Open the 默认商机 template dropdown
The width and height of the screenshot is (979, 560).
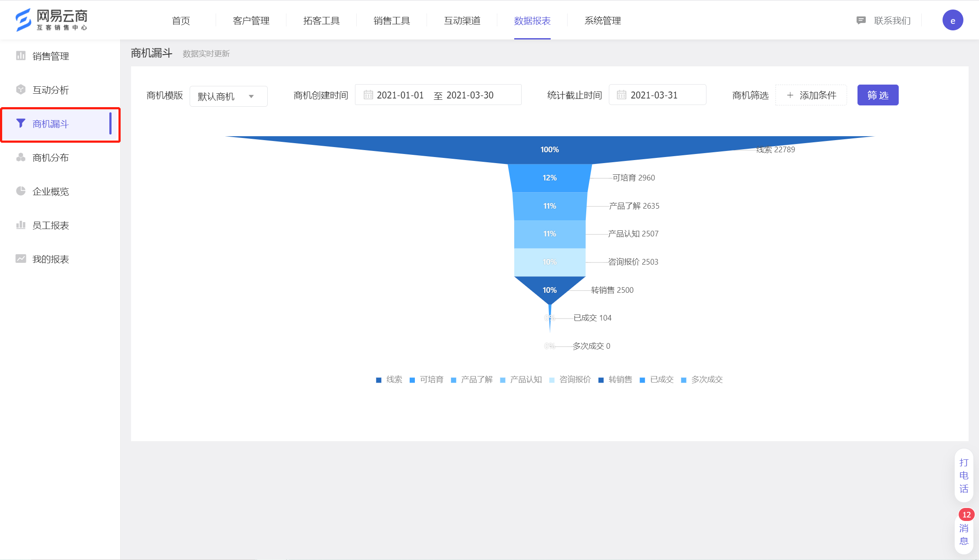pos(228,96)
